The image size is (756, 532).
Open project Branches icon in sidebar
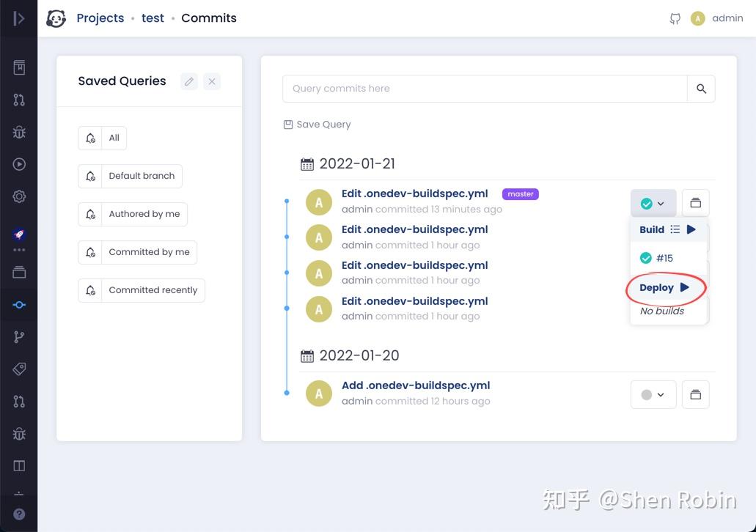click(x=19, y=337)
